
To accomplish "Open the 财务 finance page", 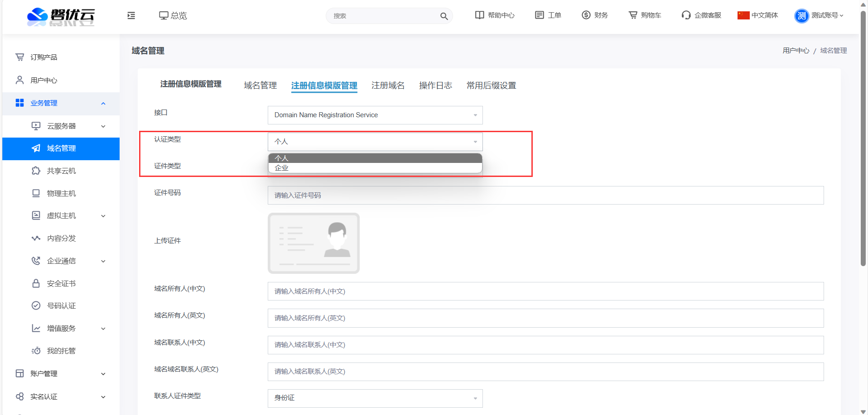I will tap(595, 15).
